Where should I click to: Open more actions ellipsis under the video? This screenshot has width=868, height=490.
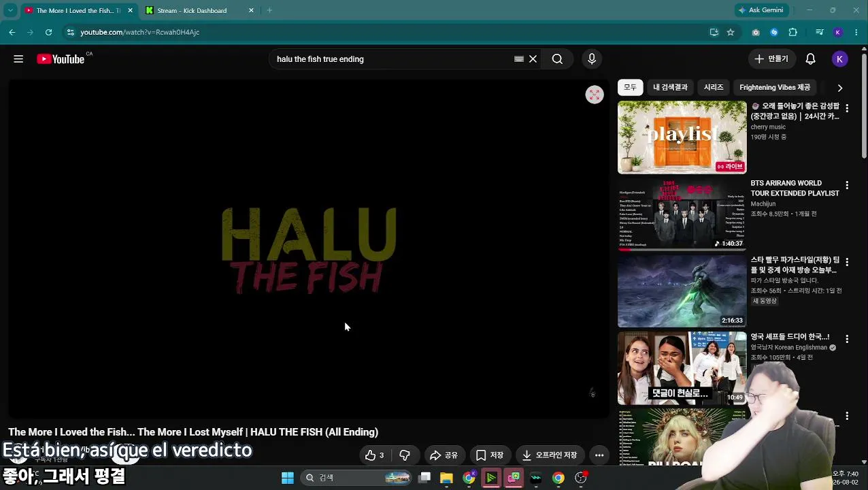point(599,455)
